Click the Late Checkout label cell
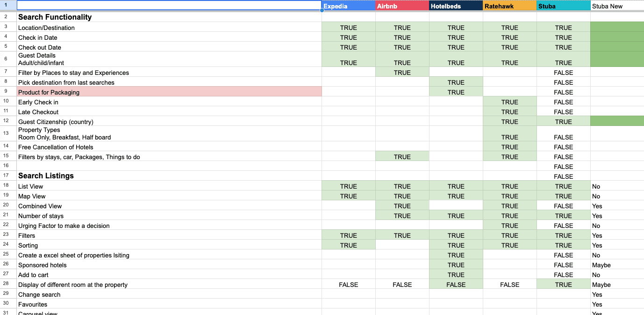This screenshot has height=315, width=644. click(169, 111)
